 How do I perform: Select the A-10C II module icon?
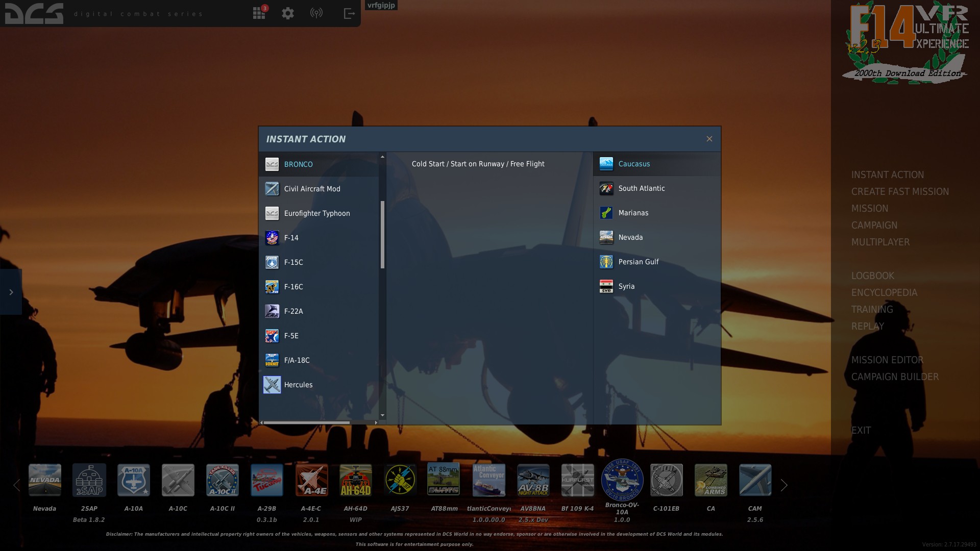pyautogui.click(x=223, y=480)
